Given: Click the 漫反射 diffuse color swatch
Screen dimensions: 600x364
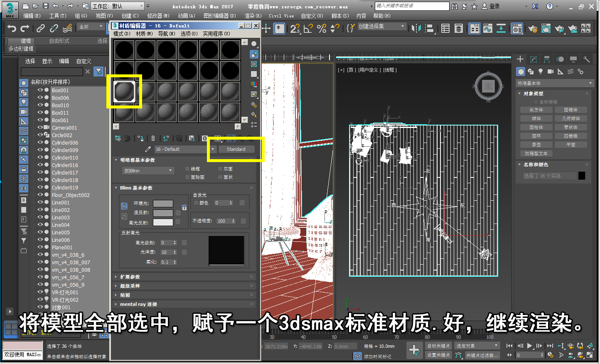Looking at the screenshot, I should (x=163, y=213).
